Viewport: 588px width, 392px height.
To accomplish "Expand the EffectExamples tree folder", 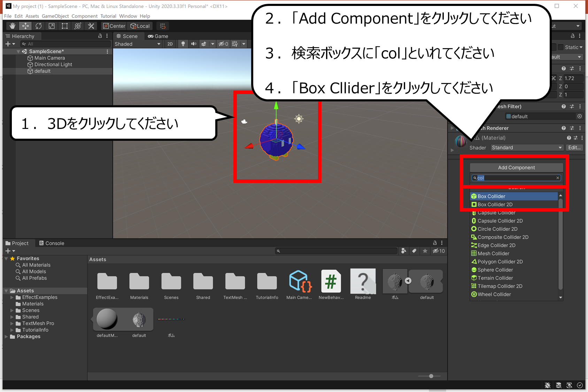I will click(x=12, y=298).
